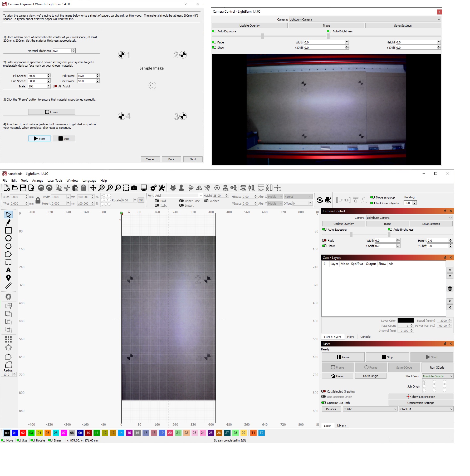470x476 pixels.
Task: Open Start From Absolute Coords dropdown
Action: click(x=437, y=376)
